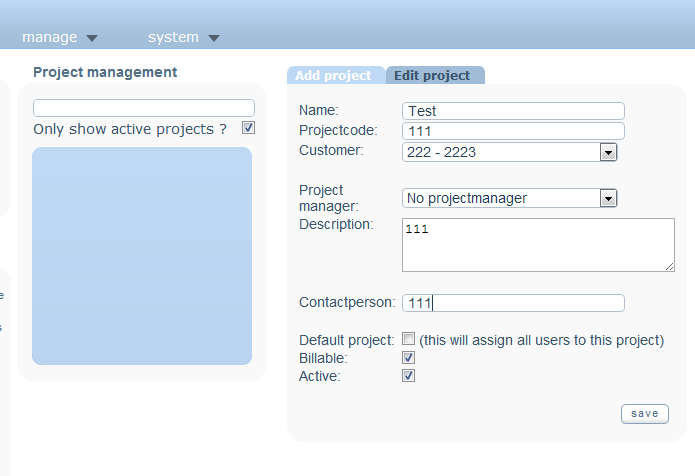Focus the Contactperson input field
The image size is (695, 476).
pyautogui.click(x=513, y=303)
